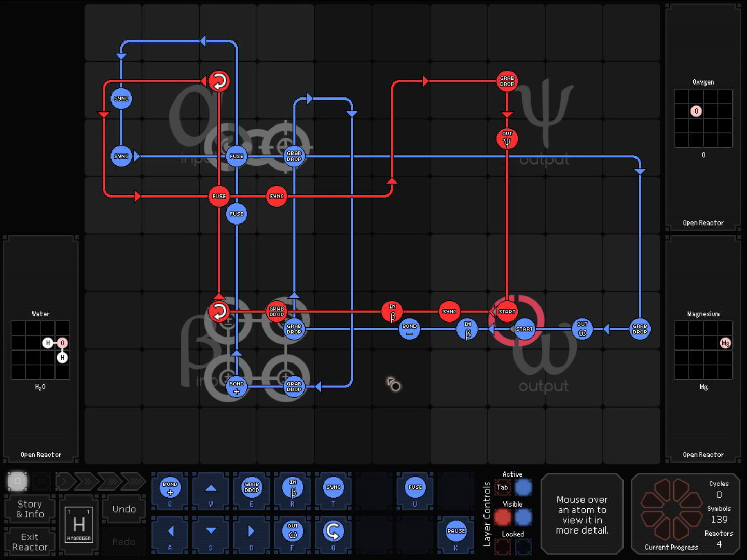Switch the active layer to blue
Image resolution: width=747 pixels, height=560 pixels.
523,487
